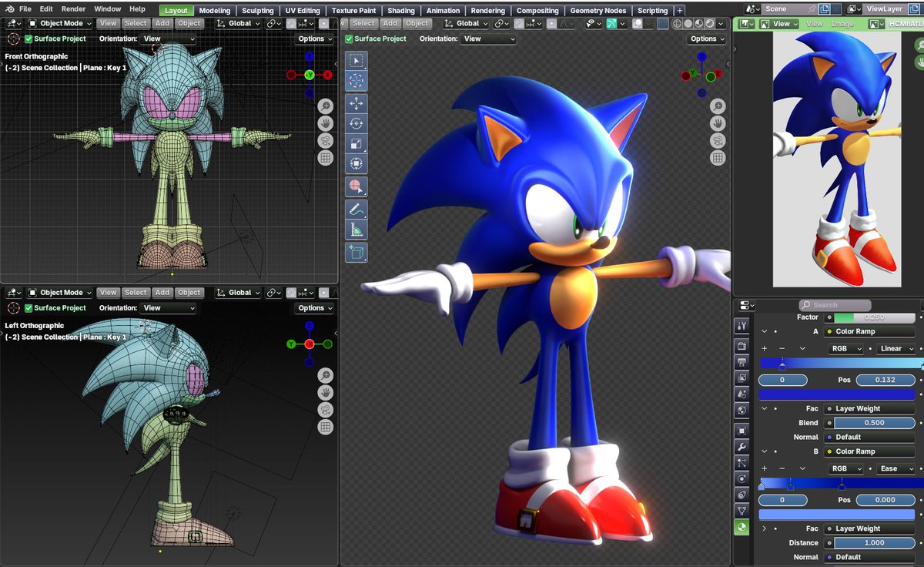
Task: Click Object button in Front Orthographic header
Action: (x=189, y=23)
